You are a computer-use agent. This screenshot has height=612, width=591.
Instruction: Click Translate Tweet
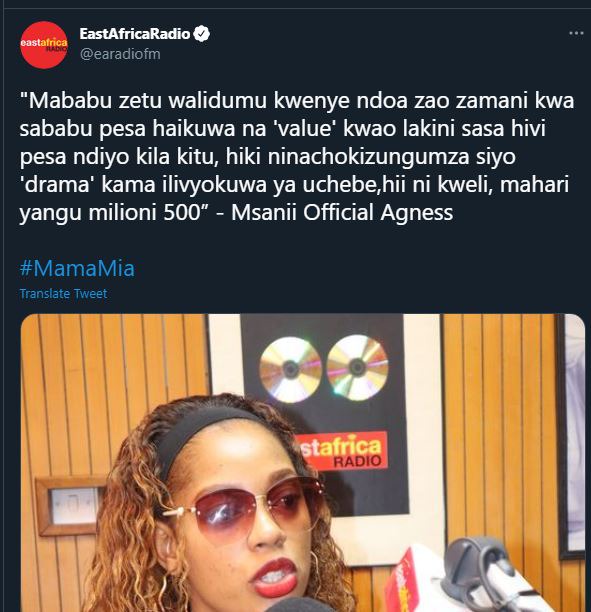pyautogui.click(x=63, y=294)
